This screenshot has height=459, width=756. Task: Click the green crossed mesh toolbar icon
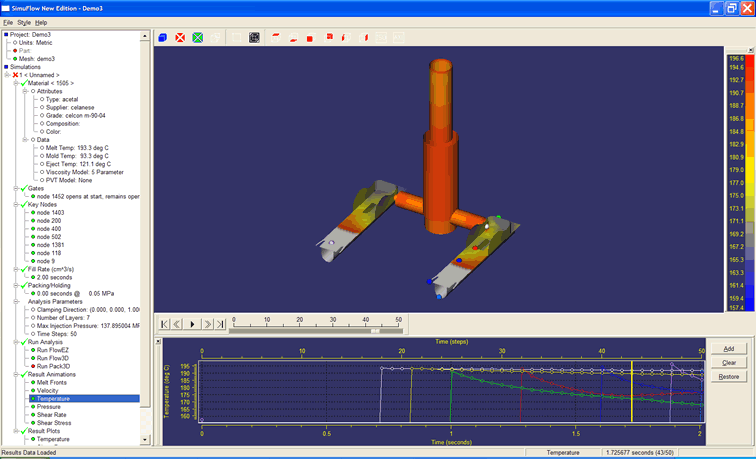(x=198, y=38)
